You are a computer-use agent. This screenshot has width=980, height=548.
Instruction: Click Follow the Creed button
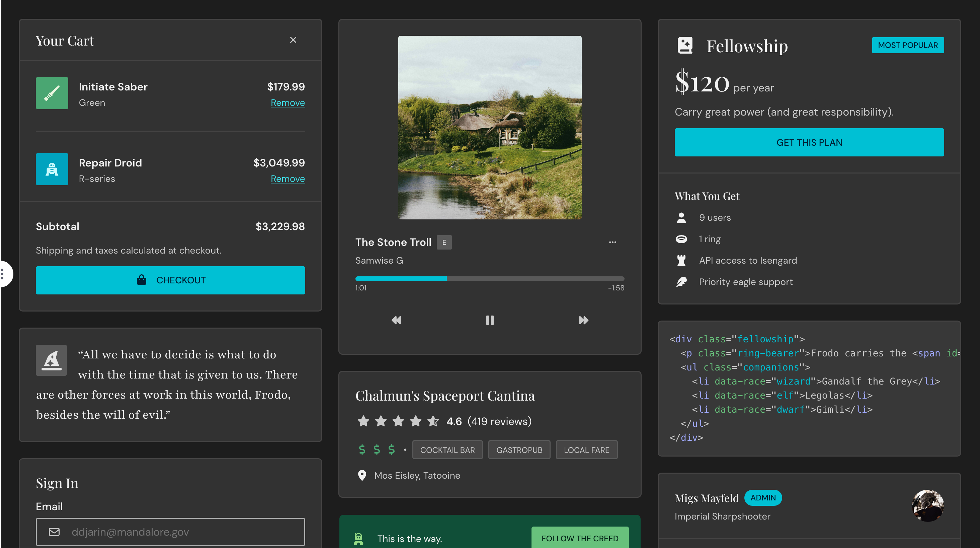point(580,538)
